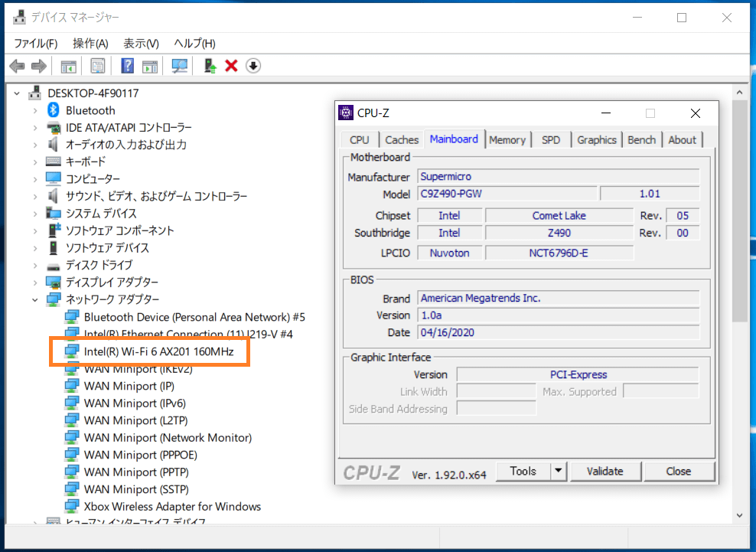756x552 pixels.
Task: Open the CPU-Z Tools dropdown arrow
Action: [x=559, y=471]
